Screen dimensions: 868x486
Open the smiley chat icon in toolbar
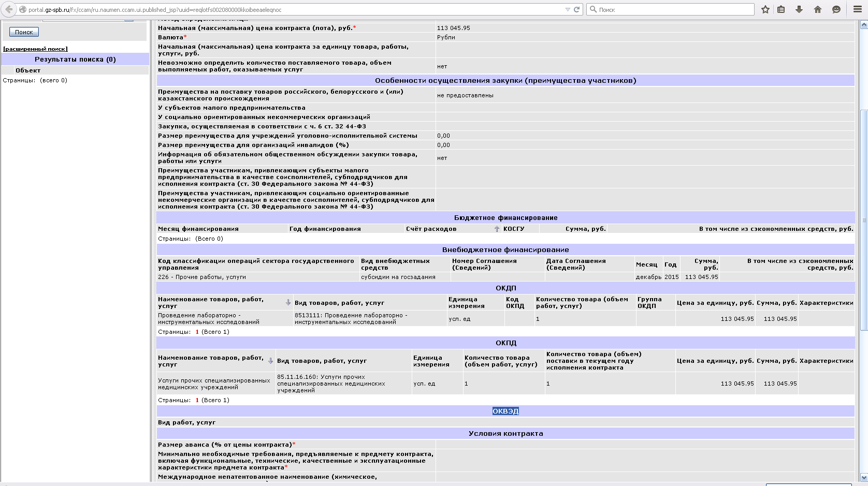point(836,9)
